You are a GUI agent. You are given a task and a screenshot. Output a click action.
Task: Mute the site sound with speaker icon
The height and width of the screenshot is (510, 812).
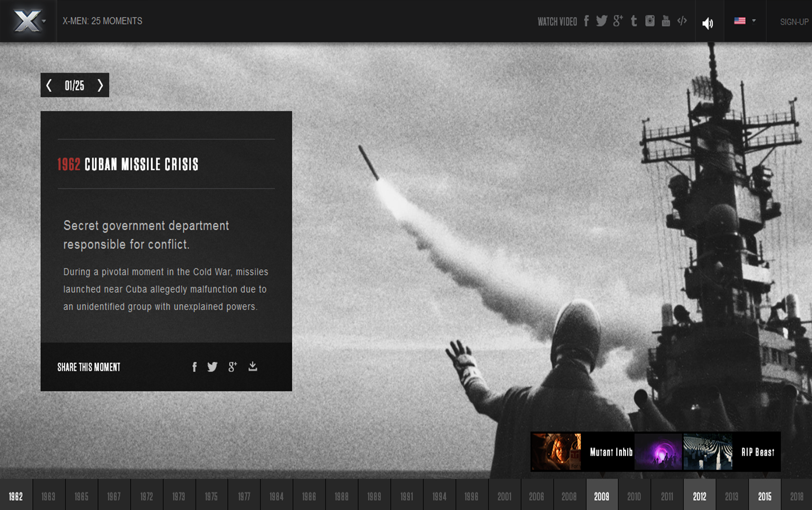coord(707,23)
